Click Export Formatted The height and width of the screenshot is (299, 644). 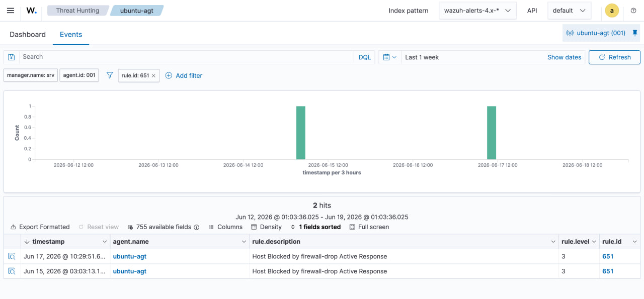(40, 227)
